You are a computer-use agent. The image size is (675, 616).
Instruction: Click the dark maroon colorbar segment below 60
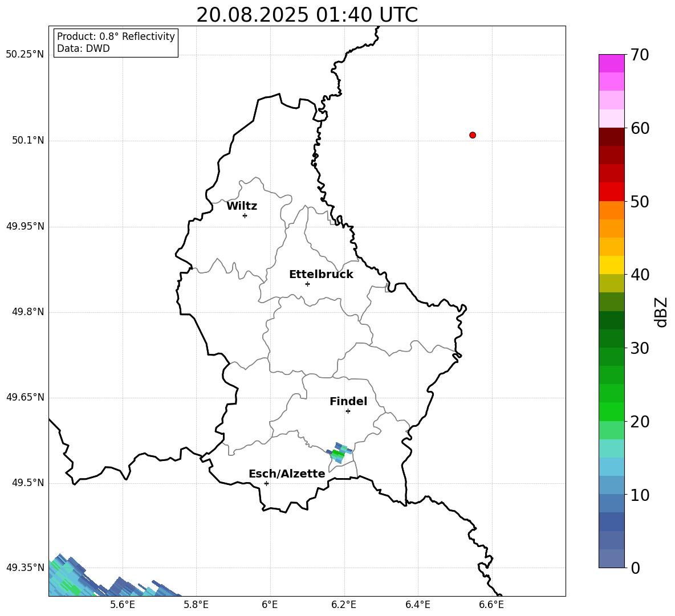click(x=611, y=137)
